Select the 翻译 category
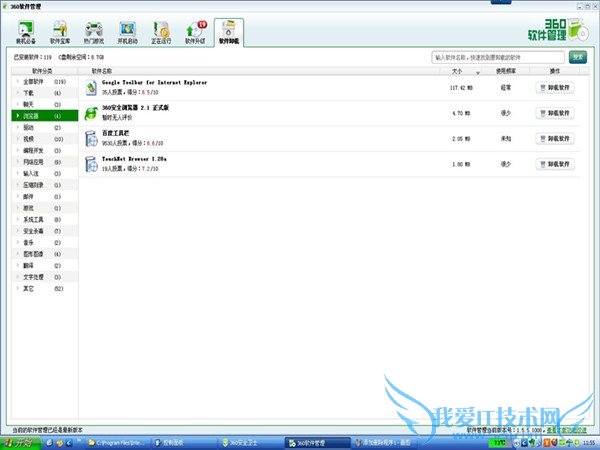 (x=45, y=265)
